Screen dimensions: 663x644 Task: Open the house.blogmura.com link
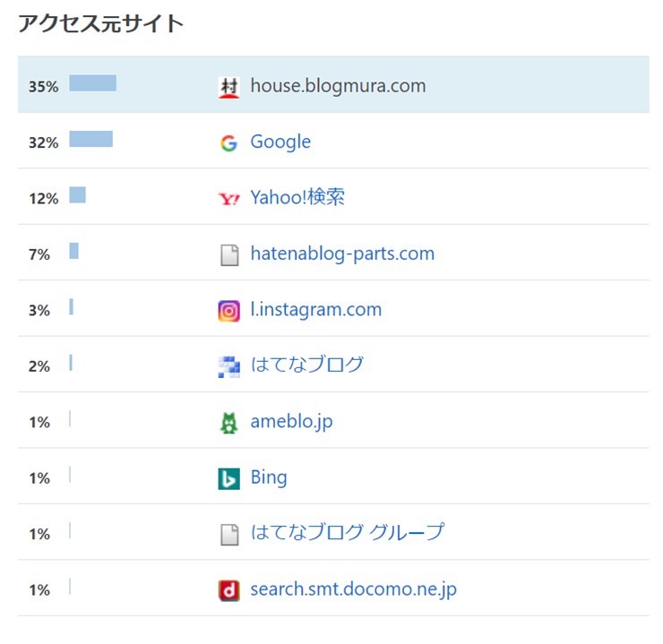click(338, 86)
